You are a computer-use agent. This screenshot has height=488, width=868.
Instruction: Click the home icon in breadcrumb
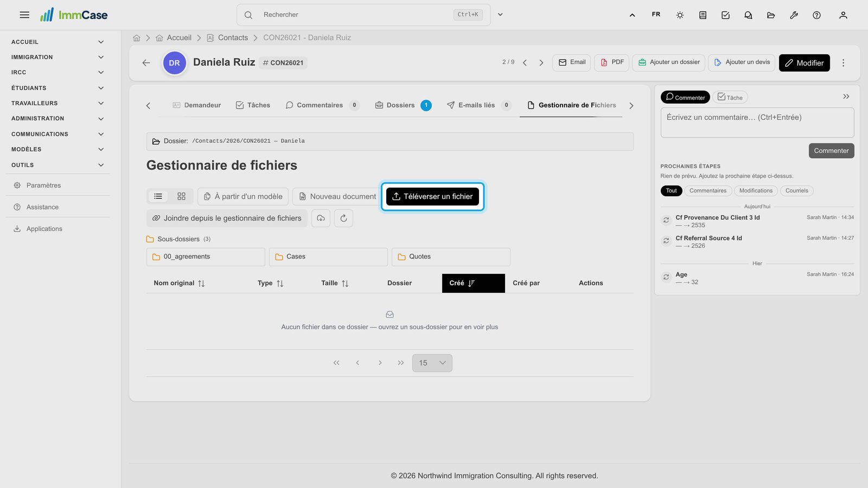tap(137, 38)
